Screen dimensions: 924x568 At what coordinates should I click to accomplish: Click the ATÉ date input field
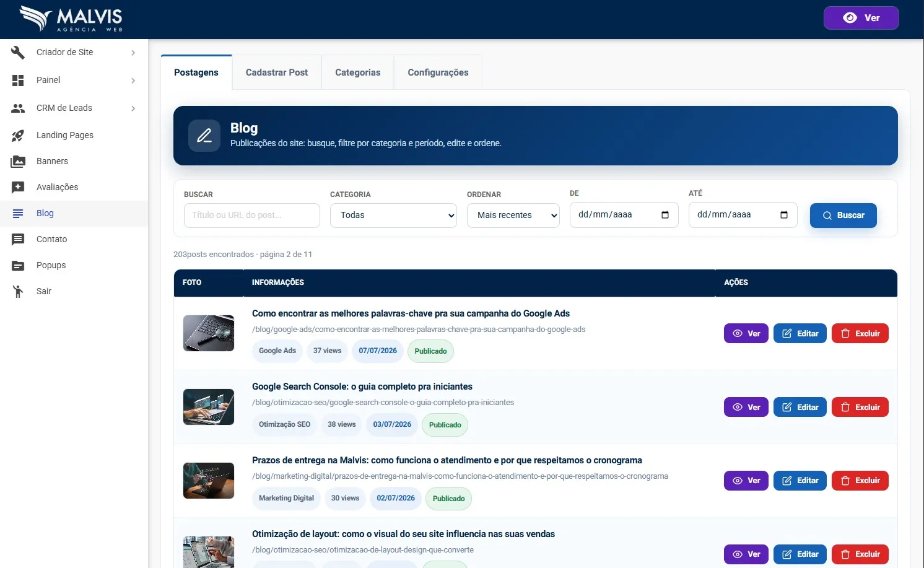point(743,215)
